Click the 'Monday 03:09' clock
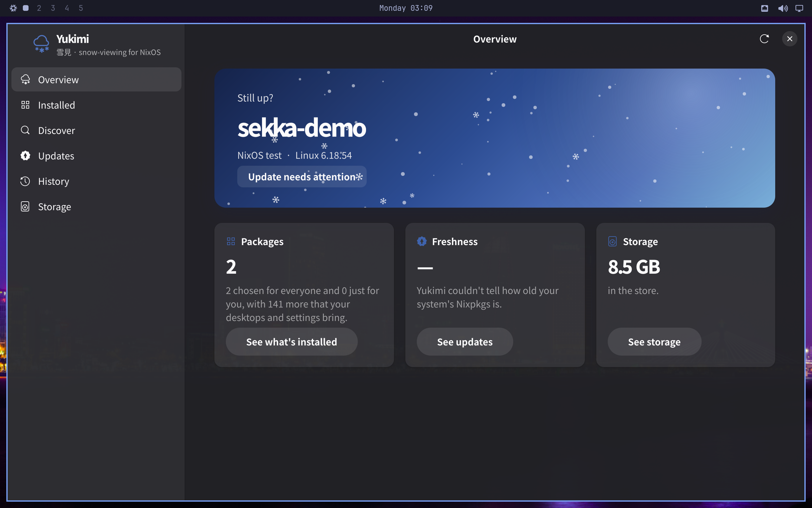812x508 pixels. point(406,8)
